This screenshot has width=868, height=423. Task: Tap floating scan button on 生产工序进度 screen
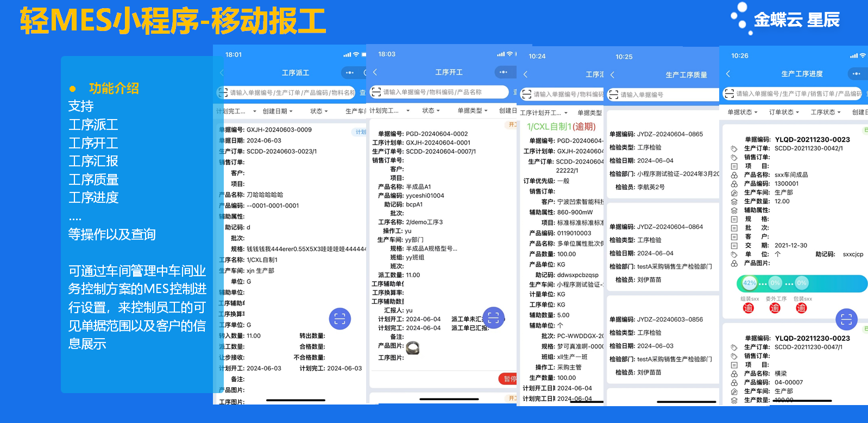point(846,320)
